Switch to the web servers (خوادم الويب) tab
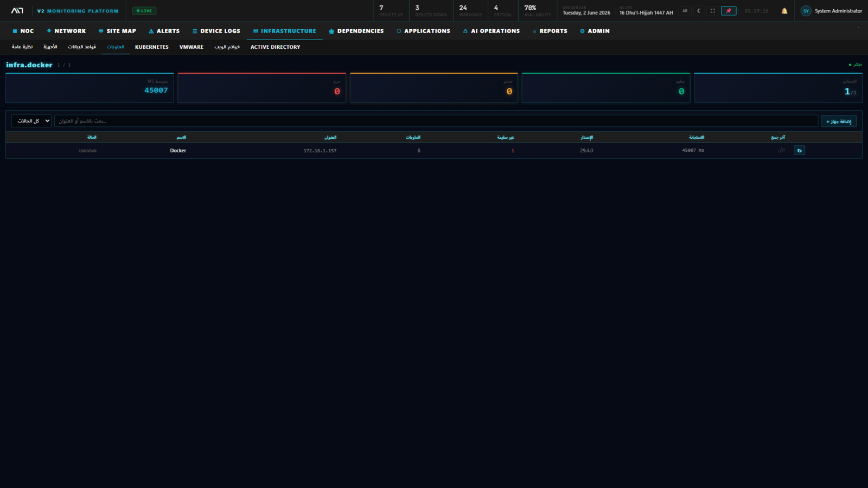The height and width of the screenshot is (488, 868). pos(227,47)
